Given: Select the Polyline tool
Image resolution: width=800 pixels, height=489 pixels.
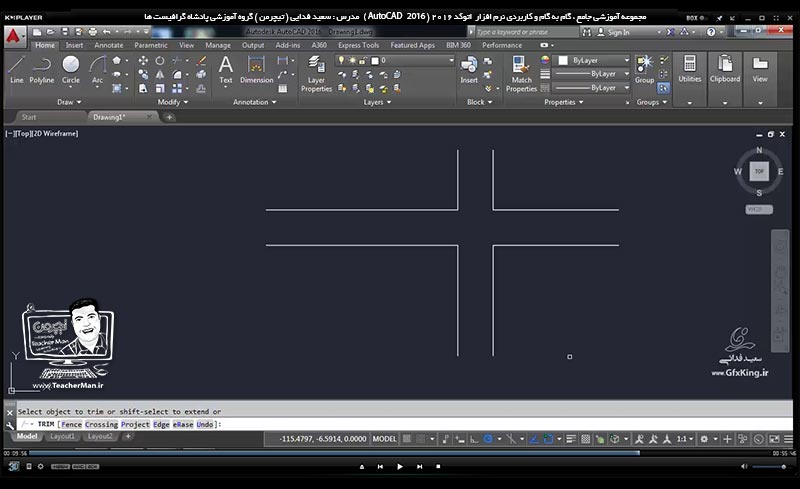Looking at the screenshot, I should [x=41, y=70].
